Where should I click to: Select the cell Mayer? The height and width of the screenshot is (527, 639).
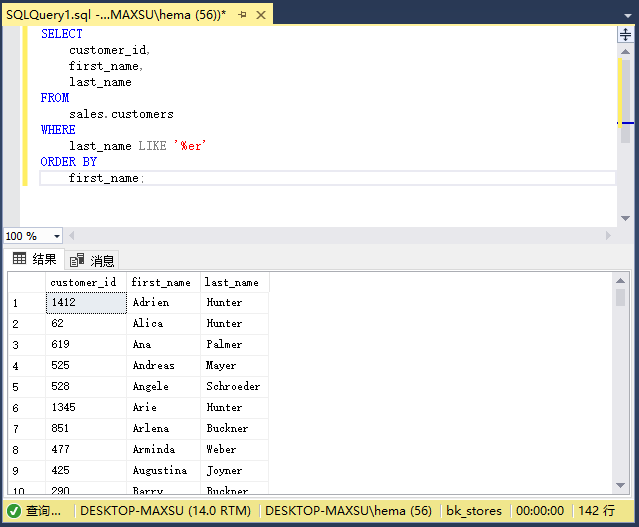pos(234,366)
